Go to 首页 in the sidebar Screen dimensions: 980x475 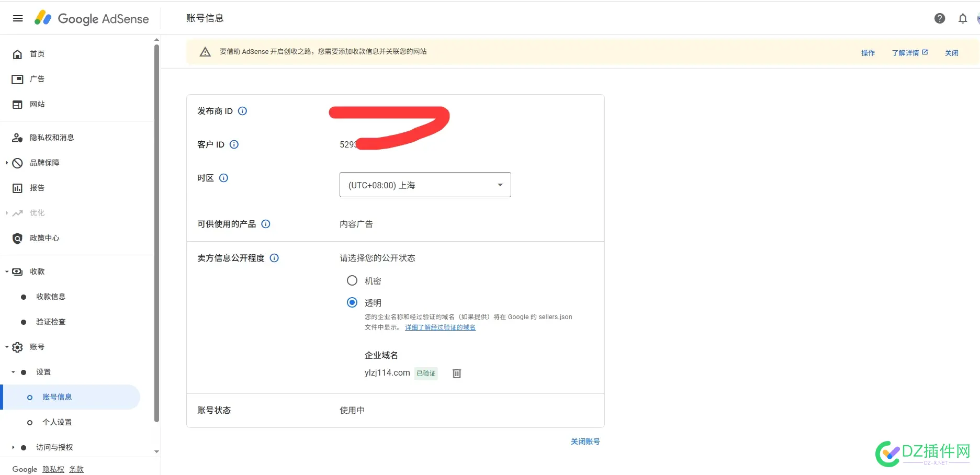[x=37, y=54]
